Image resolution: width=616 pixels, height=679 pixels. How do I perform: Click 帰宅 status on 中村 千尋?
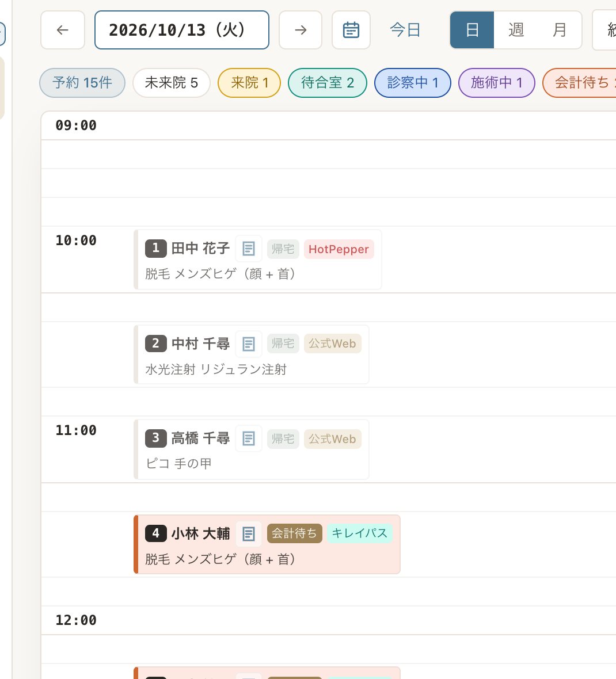283,344
